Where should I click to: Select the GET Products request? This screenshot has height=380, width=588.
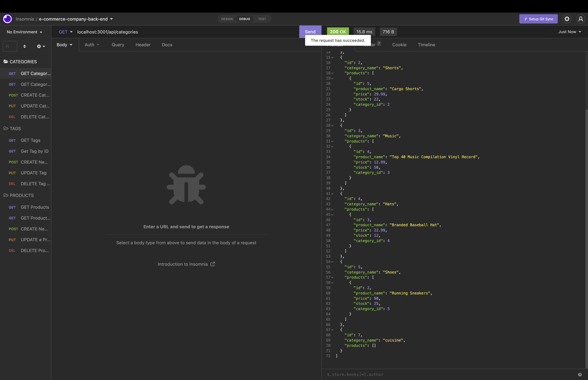point(26,207)
